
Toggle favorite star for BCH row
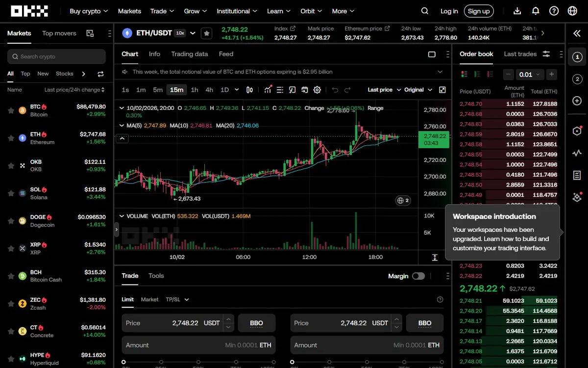pos(11,276)
